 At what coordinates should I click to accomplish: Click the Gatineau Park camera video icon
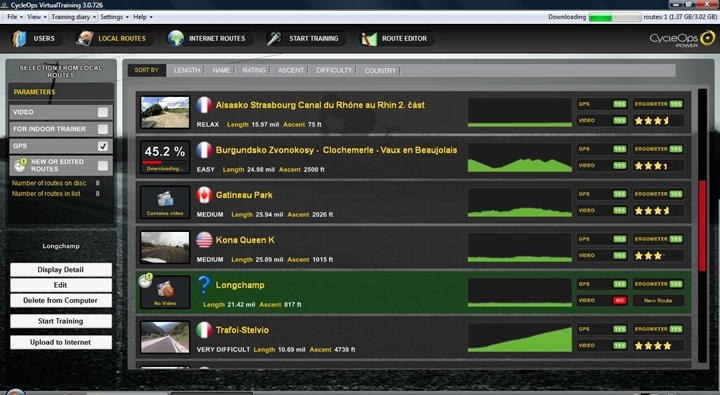coord(165,199)
